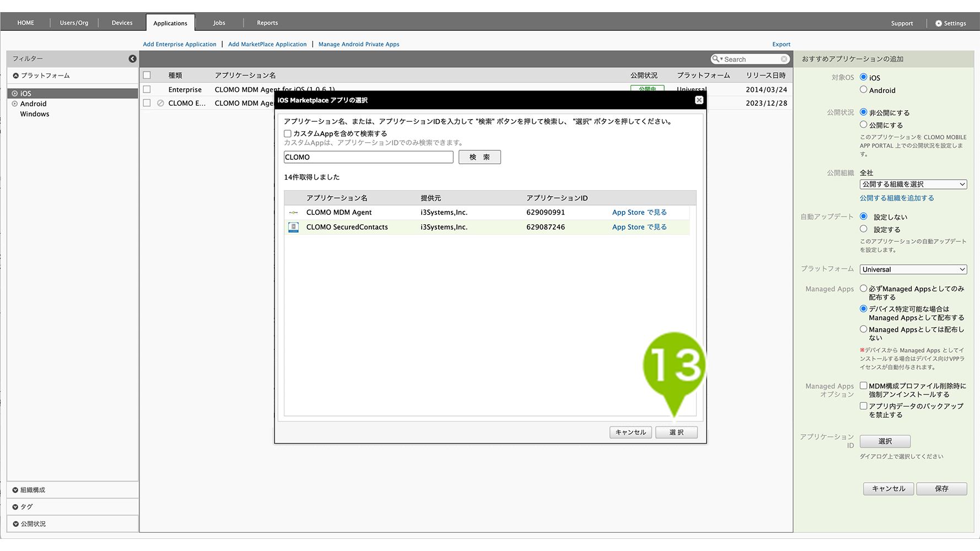Sort by アプリケーション名 column in main table
980x551 pixels.
pyautogui.click(x=245, y=75)
